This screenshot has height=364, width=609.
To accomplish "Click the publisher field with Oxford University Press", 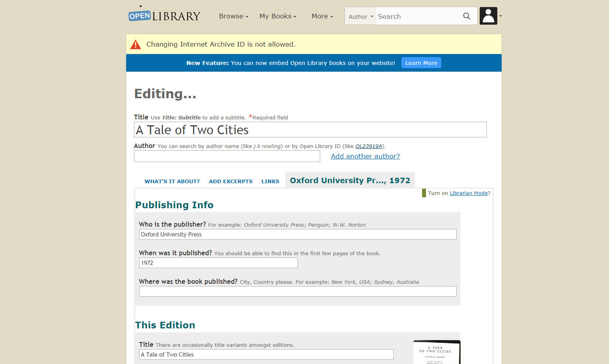I will [x=298, y=234].
